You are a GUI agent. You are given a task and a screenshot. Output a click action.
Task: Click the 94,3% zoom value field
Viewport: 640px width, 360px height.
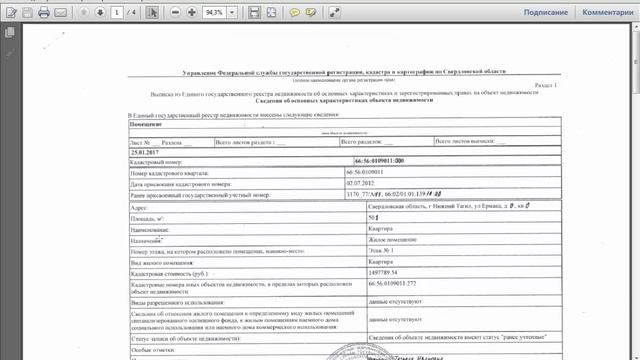pos(215,13)
